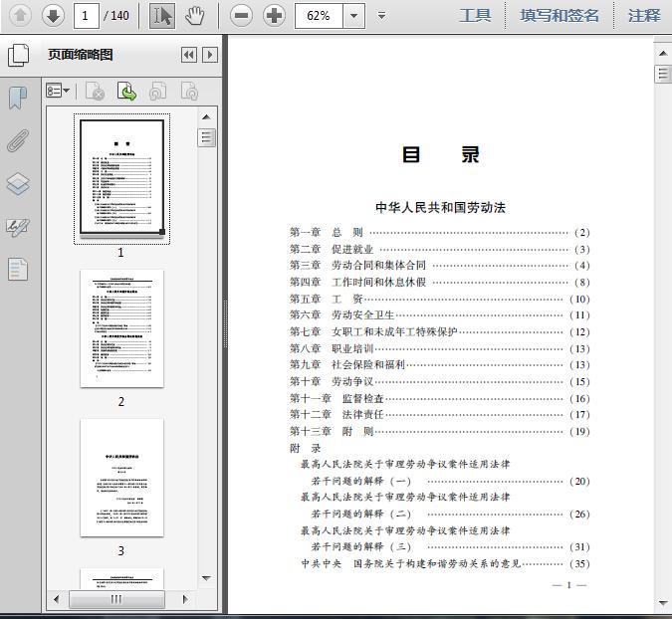The width and height of the screenshot is (672, 619).
Task: Click the 中华人民共和国劳动法 heading
Action: [440, 208]
